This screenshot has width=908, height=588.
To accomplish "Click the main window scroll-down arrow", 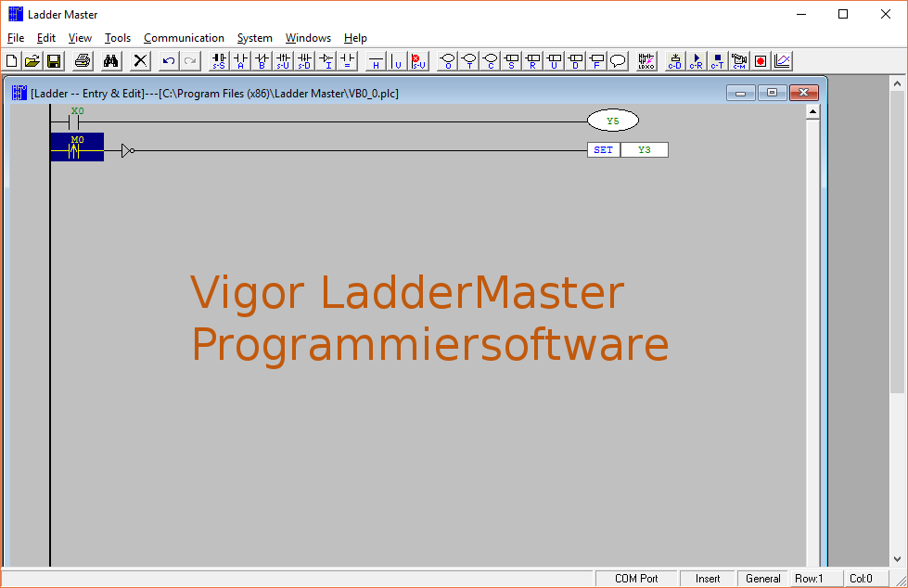I will [x=897, y=559].
